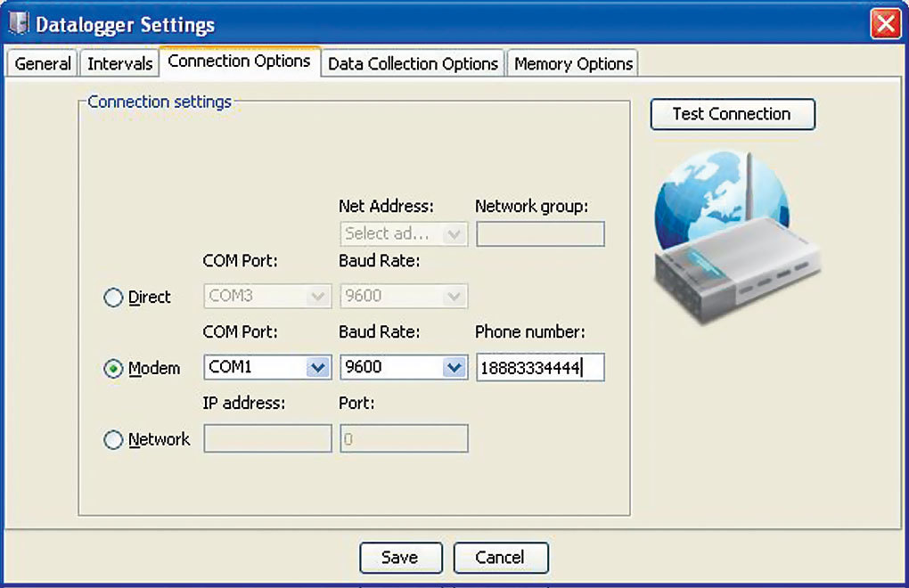Click the Network group text field
The image size is (909, 588).
coord(540,233)
